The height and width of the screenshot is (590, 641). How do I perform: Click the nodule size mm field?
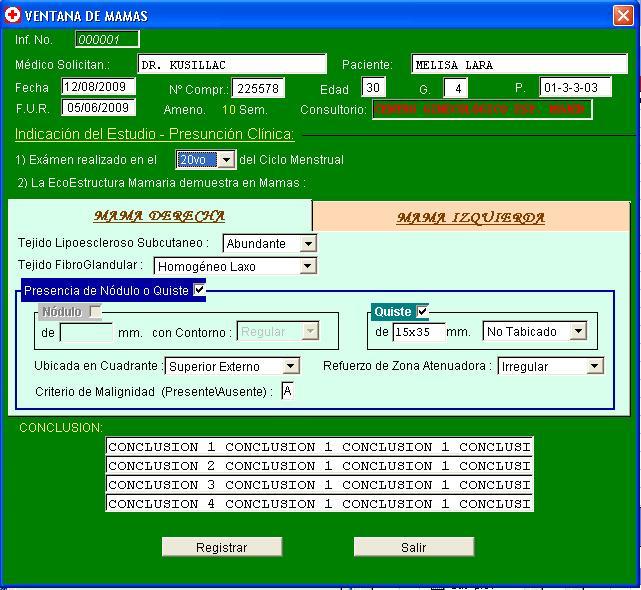click(x=86, y=332)
